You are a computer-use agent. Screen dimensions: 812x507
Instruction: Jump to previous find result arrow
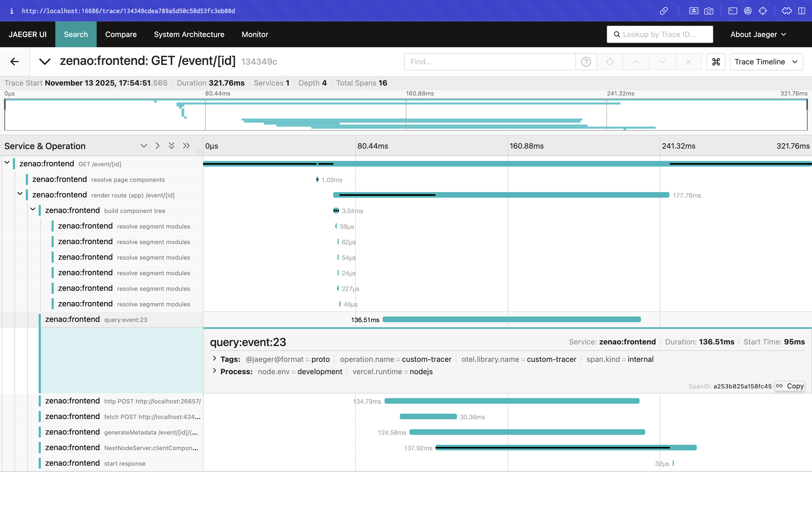tap(636, 62)
